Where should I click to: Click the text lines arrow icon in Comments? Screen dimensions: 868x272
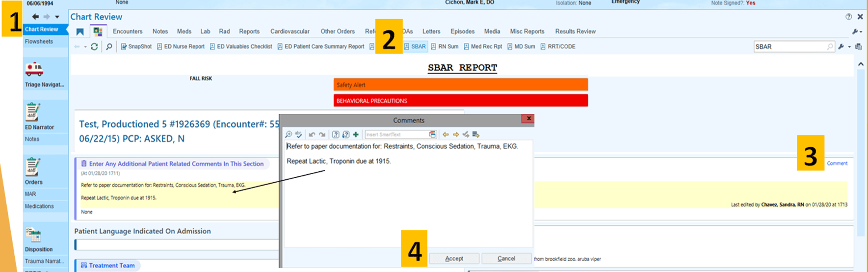pos(476,135)
